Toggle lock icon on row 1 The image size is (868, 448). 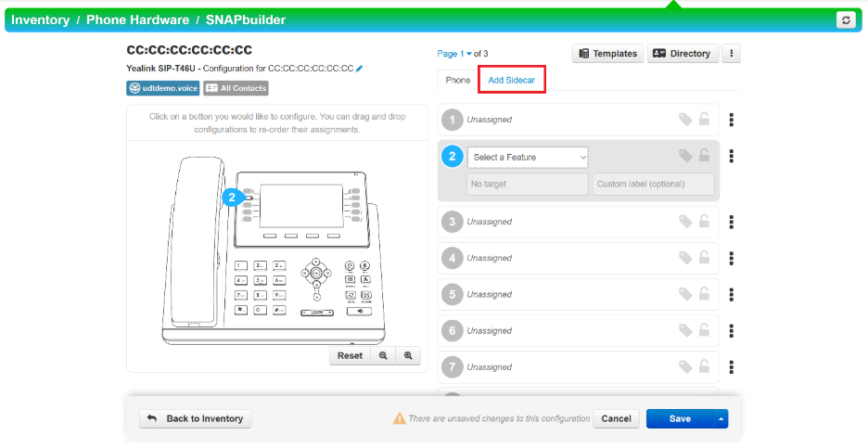tap(704, 119)
